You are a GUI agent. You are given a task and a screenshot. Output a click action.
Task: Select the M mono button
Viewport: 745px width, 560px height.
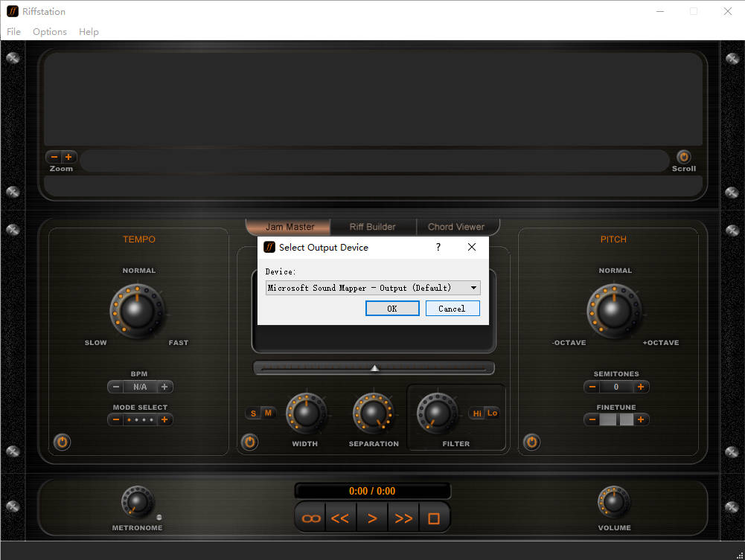tap(268, 413)
